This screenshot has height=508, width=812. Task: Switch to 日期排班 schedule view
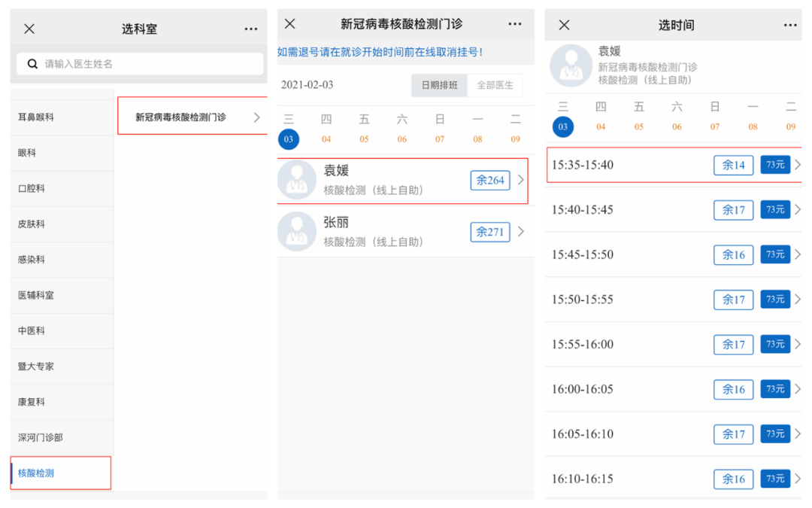pos(439,85)
